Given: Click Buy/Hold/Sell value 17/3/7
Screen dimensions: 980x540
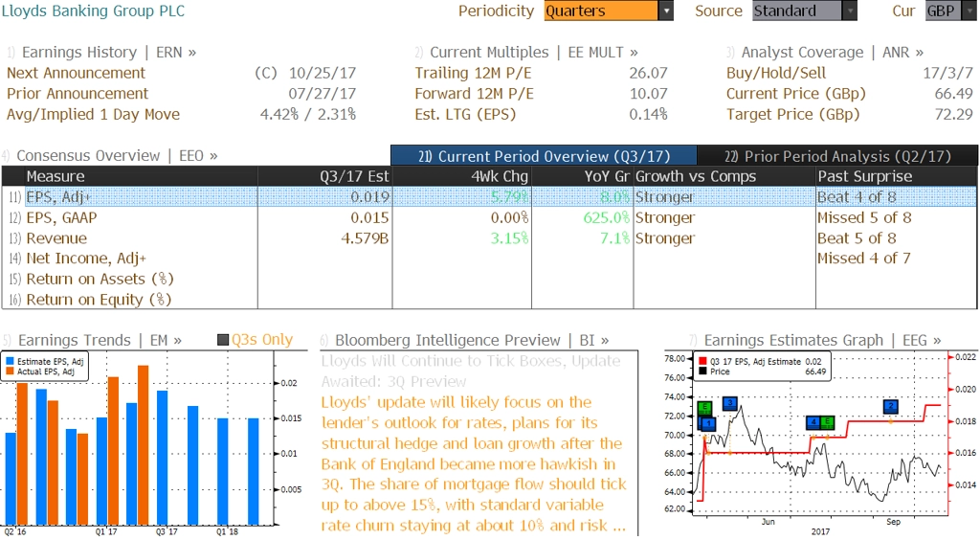Looking at the screenshot, I should click(948, 73).
